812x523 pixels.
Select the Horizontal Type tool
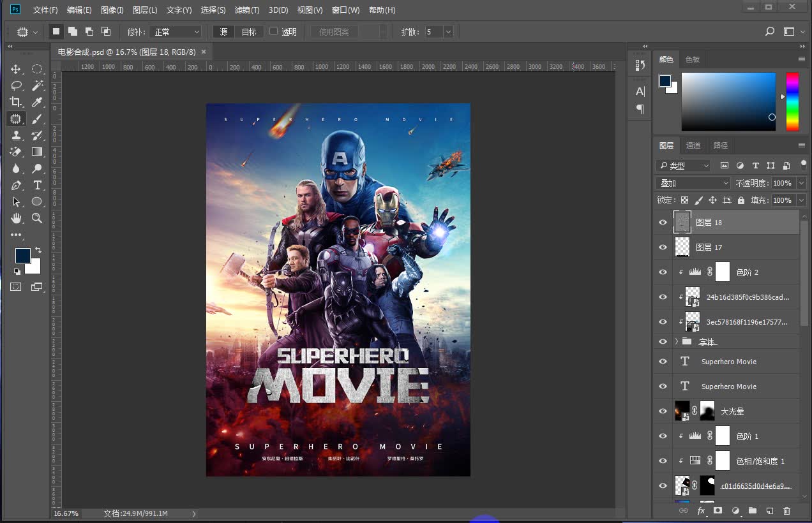coord(37,185)
